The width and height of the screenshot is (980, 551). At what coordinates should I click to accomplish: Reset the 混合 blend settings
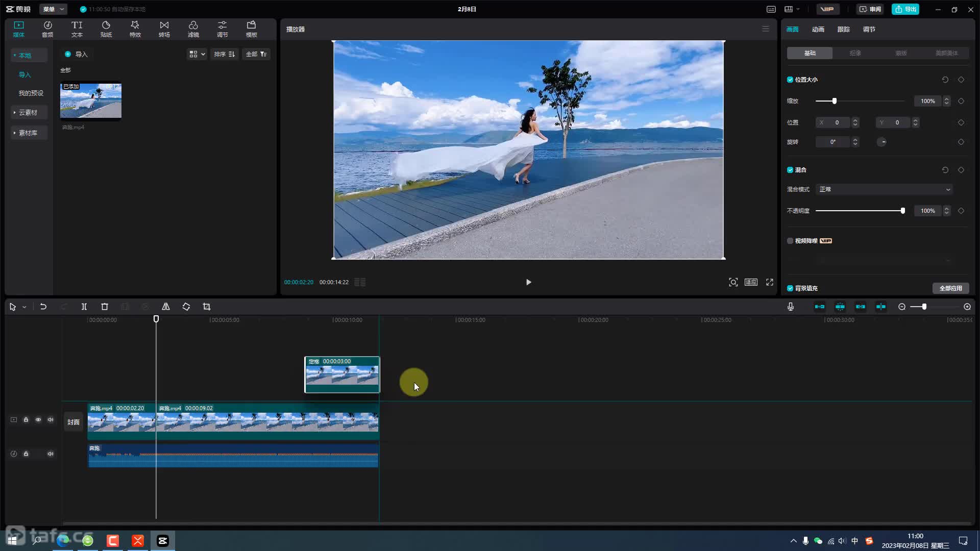(x=945, y=170)
